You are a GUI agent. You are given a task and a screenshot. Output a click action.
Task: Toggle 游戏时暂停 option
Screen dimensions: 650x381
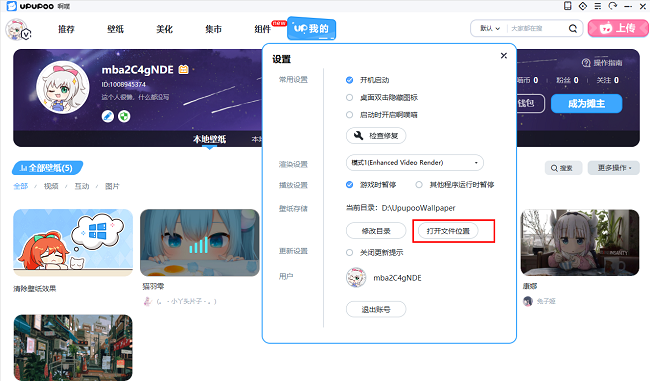[349, 184]
